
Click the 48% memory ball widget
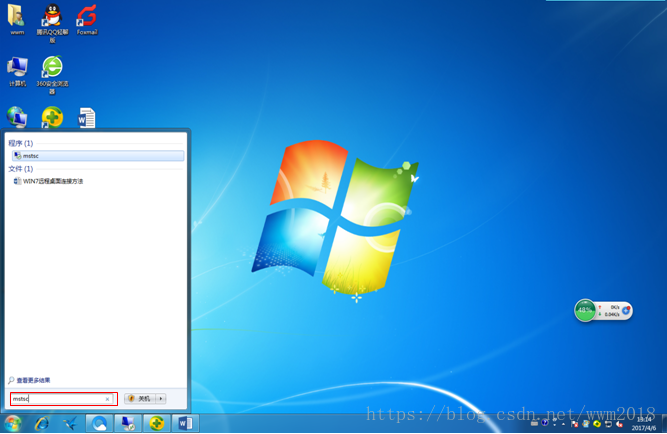pos(585,310)
